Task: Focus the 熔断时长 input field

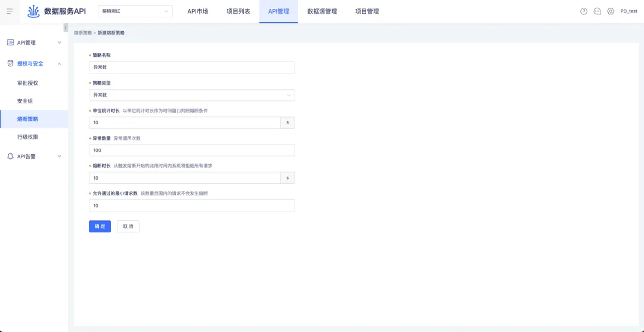Action: (184, 178)
